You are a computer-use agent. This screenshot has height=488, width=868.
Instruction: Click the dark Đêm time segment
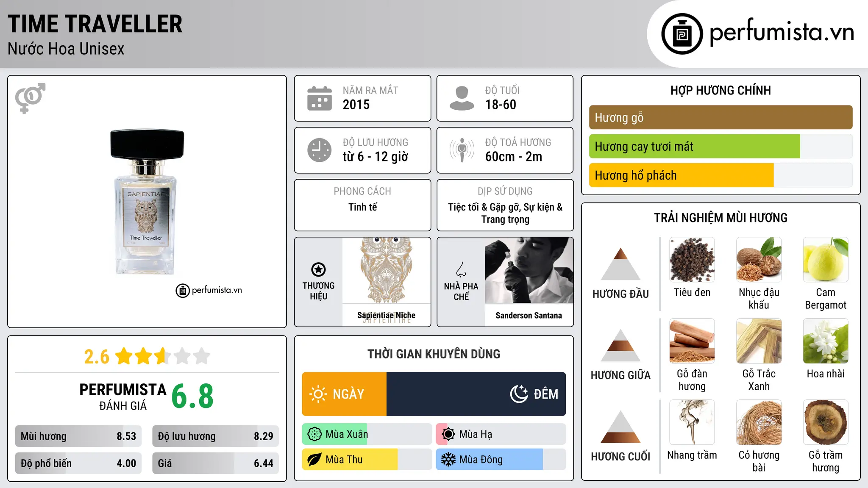(476, 394)
